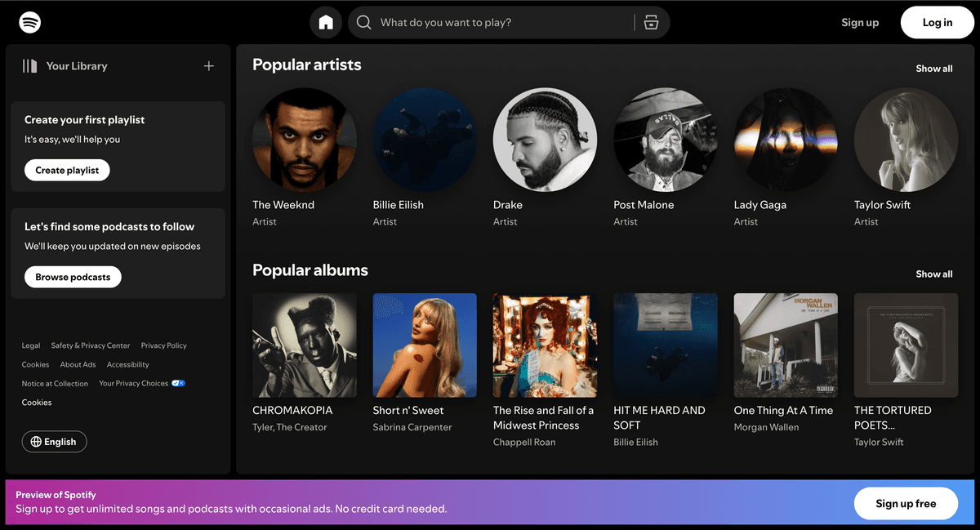Click Tyler, The Creator artist link
The height and width of the screenshot is (530, 980).
290,427
